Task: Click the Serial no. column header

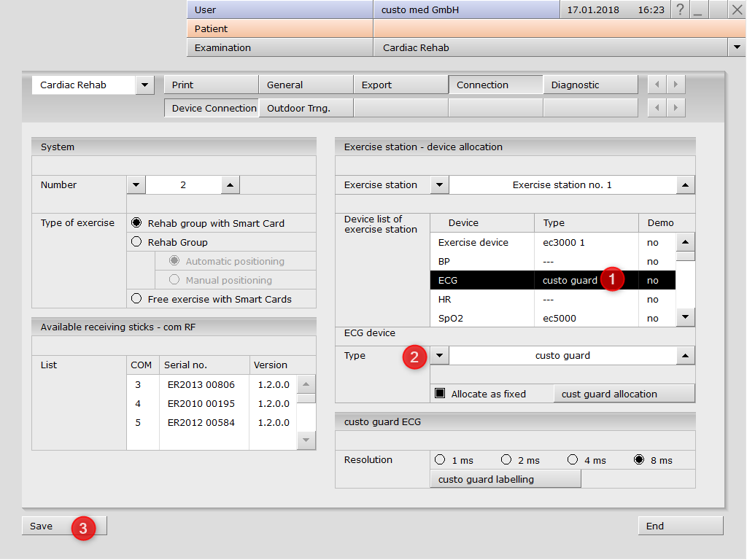Action: point(204,365)
